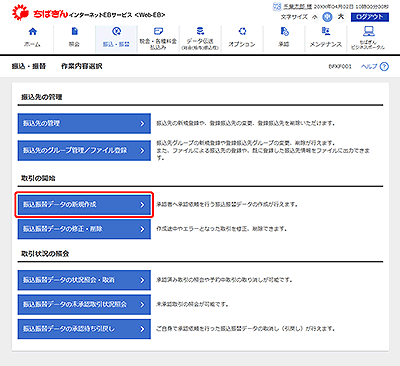Open 振込振替データの修正・削除 chevron
This screenshot has height=366, width=400.
coord(142,229)
